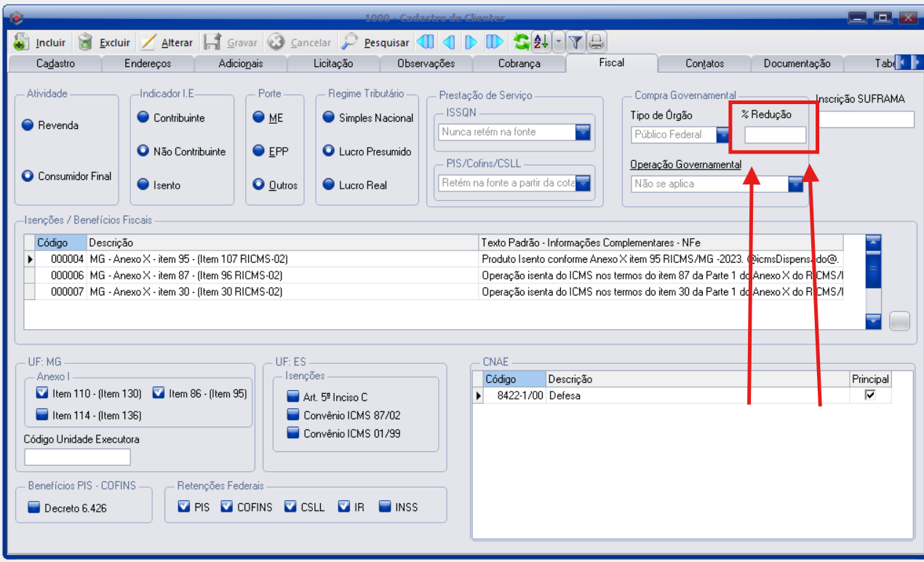The image size is (924, 562).
Task: Expand the ISSQN dropdown
Action: 584,132
